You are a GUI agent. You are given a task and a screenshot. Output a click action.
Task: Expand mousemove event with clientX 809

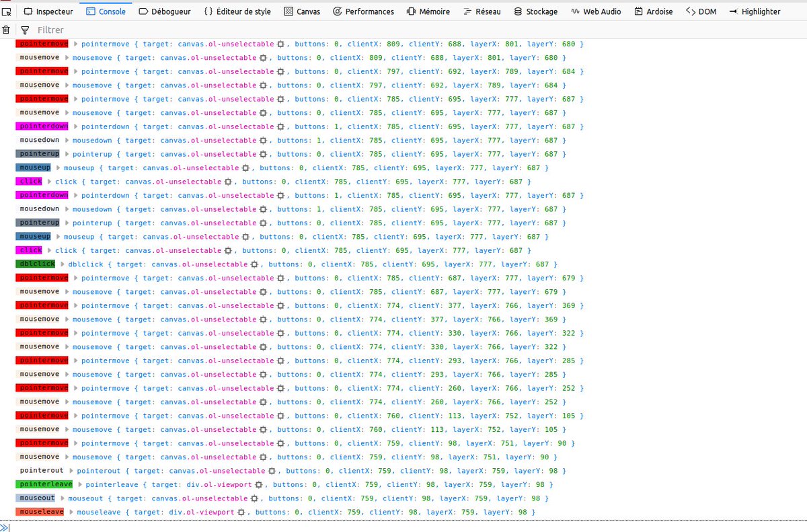pyautogui.click(x=67, y=58)
